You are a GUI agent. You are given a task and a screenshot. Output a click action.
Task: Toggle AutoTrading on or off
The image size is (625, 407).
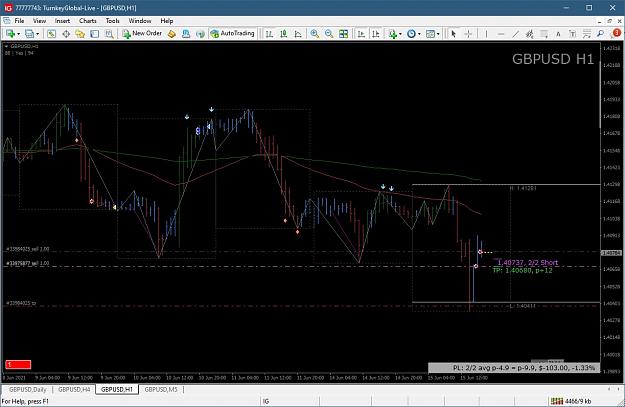click(x=232, y=33)
